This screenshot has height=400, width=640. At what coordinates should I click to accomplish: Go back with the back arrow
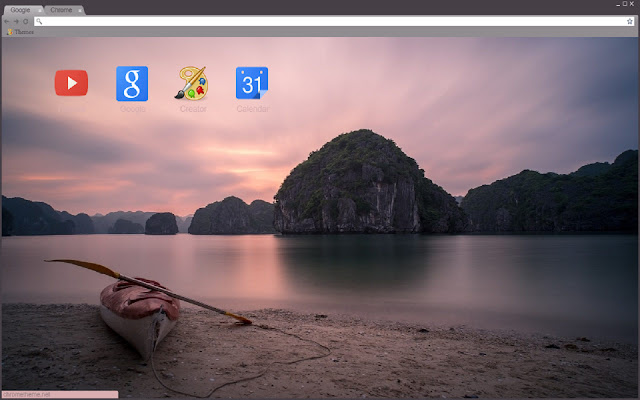(x=7, y=21)
